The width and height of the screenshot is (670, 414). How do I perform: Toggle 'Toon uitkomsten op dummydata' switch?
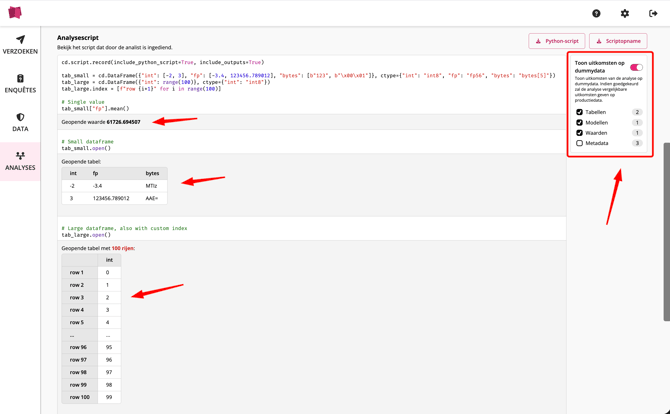pos(636,67)
